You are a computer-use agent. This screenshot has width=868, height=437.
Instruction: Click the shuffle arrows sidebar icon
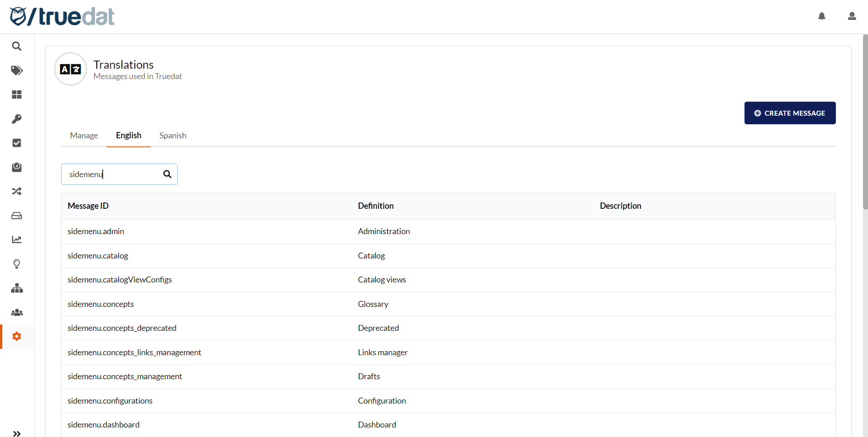tap(17, 191)
